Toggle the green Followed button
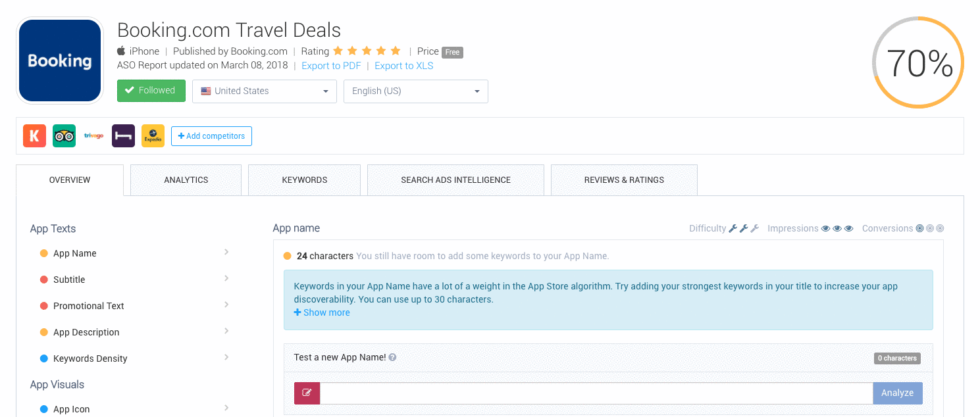The height and width of the screenshot is (417, 980). coord(151,91)
